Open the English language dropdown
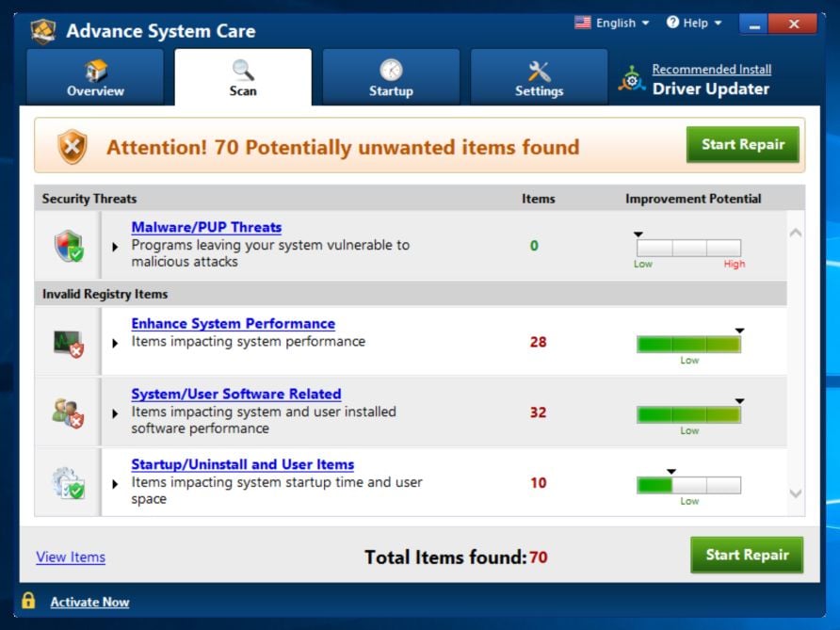This screenshot has width=840, height=630. [x=612, y=23]
